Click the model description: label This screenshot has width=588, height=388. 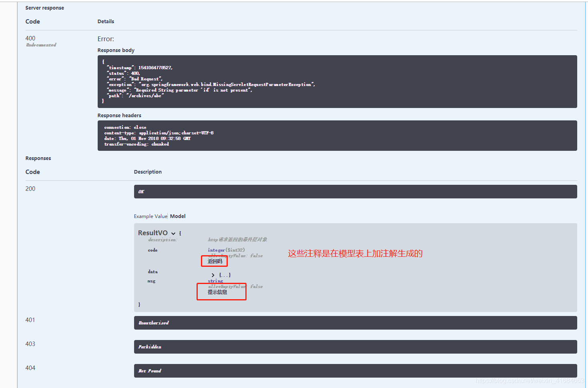(163, 240)
